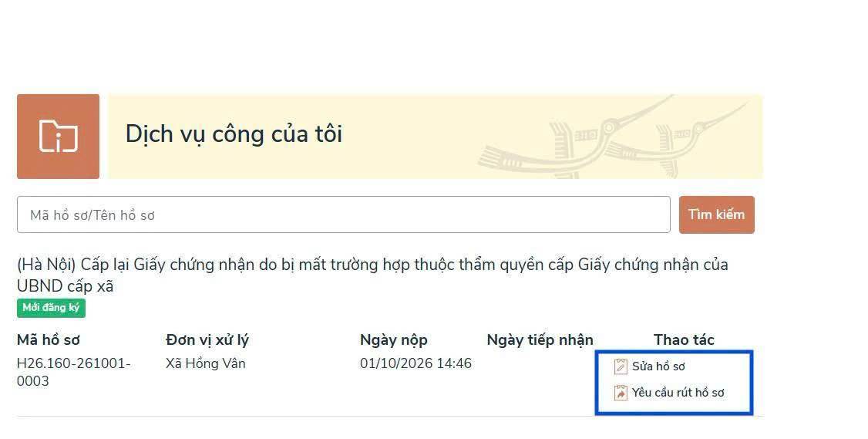This screenshot has width=868, height=439.
Task: Click the Tìm kiếm search button
Action: click(x=716, y=214)
